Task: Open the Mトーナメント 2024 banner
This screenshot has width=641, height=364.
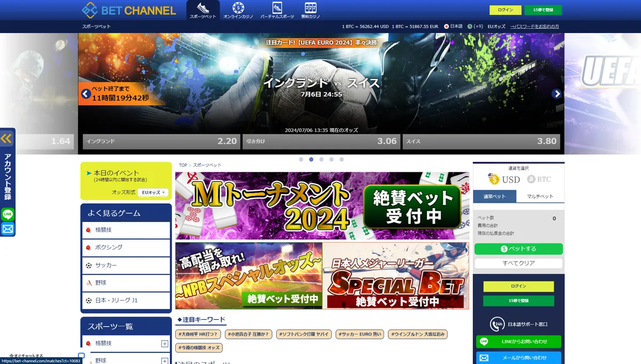Action: pyautogui.click(x=322, y=205)
